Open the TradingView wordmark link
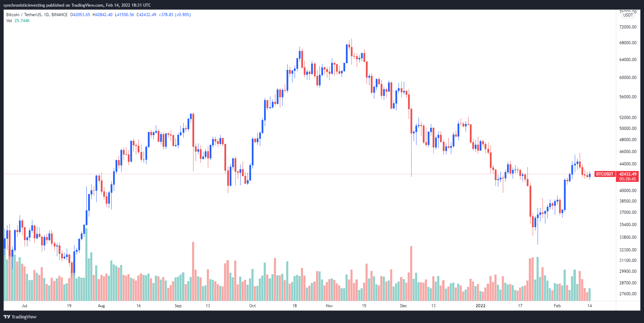The width and height of the screenshot is (644, 323). [x=24, y=317]
